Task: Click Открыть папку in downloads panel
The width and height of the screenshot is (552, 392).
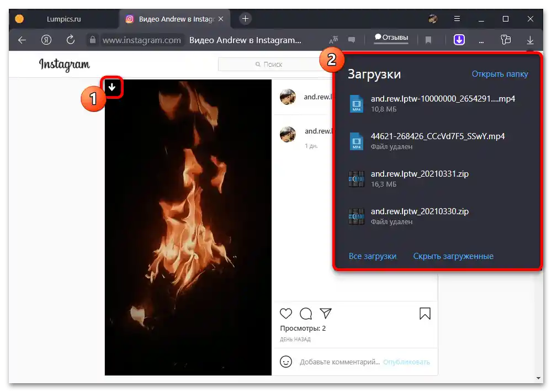Action: coord(500,74)
